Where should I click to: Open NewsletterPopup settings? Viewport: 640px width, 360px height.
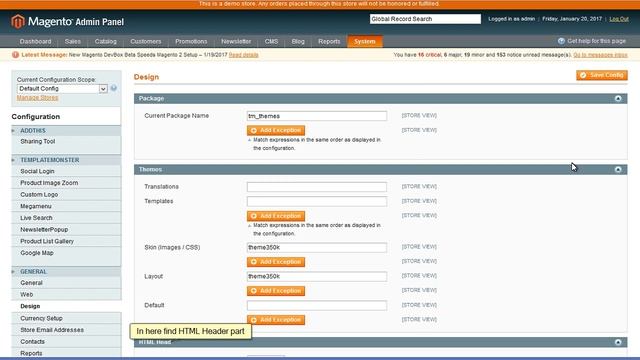click(44, 229)
